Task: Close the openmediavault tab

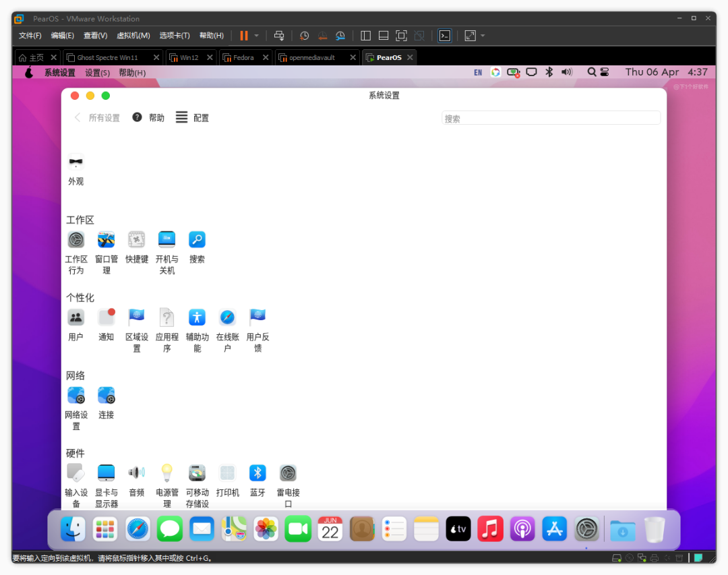Action: click(353, 57)
